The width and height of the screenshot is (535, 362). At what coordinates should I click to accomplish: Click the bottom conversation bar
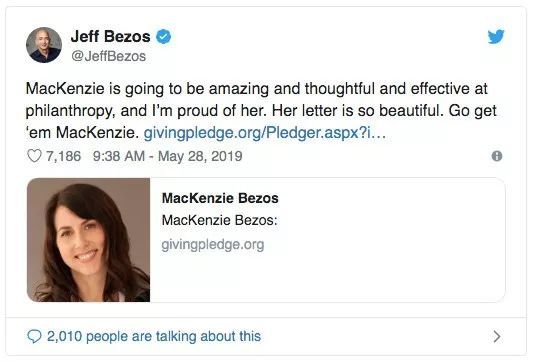tap(266, 336)
